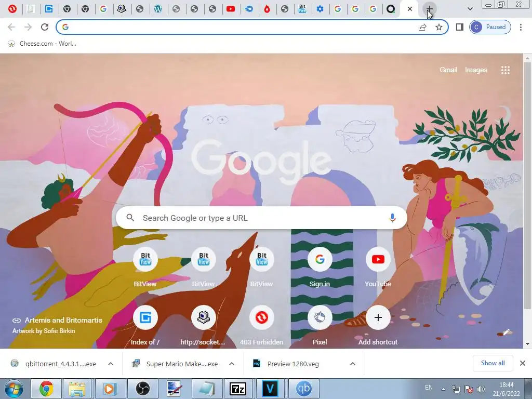
Task: Close the current new tab
Action: (x=410, y=9)
